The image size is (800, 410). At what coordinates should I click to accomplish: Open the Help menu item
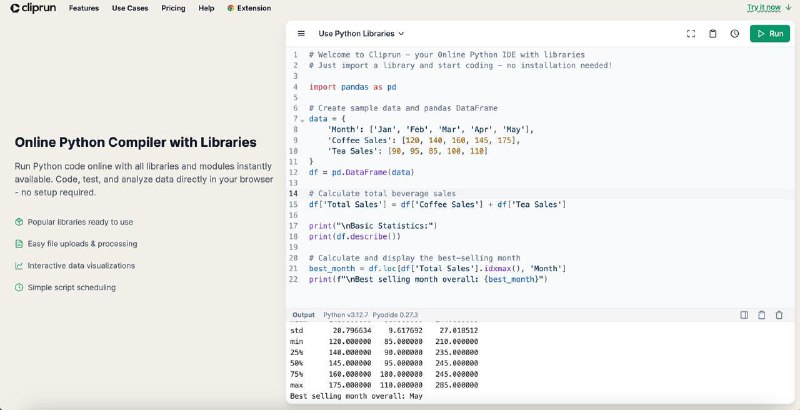[x=206, y=8]
